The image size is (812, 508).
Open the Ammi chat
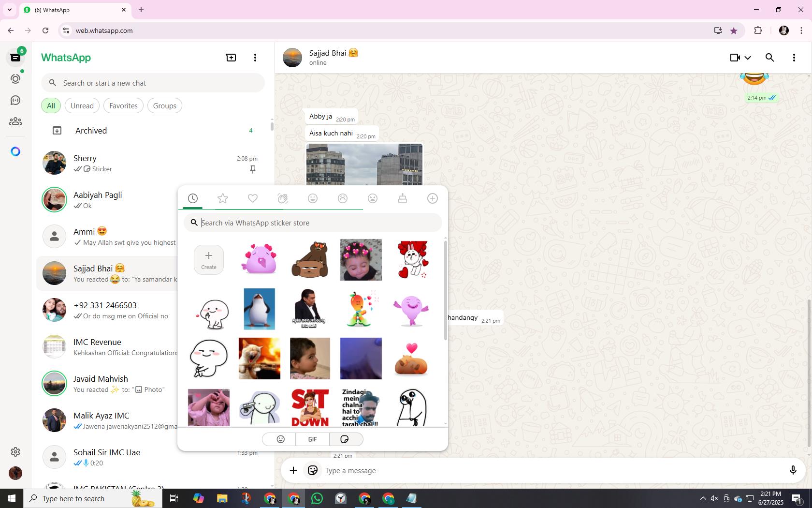(x=107, y=237)
